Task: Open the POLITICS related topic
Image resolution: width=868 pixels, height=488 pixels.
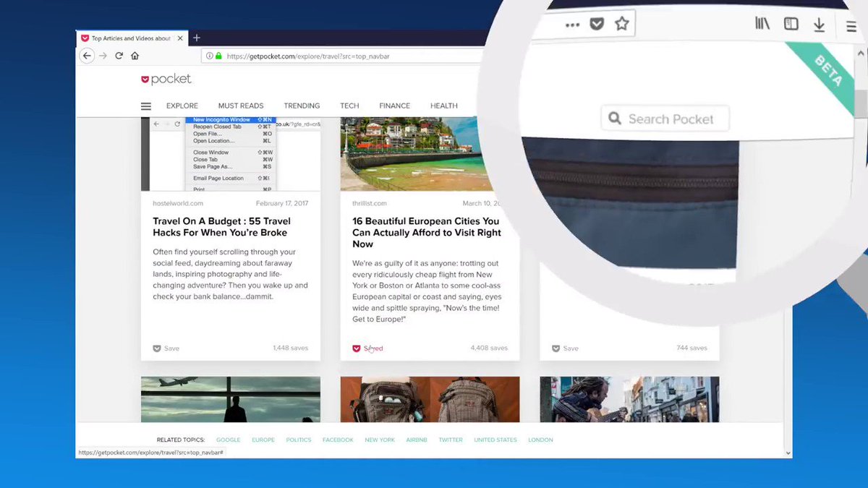Action: coord(299,440)
